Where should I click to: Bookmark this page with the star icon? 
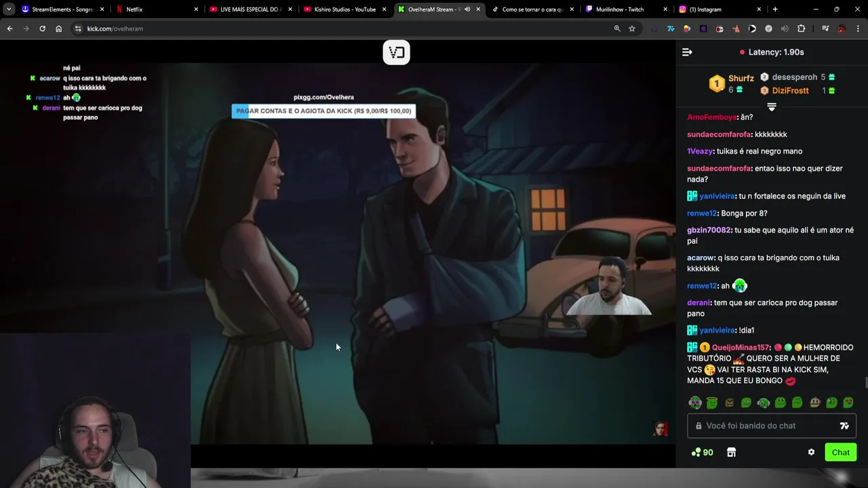(x=632, y=28)
